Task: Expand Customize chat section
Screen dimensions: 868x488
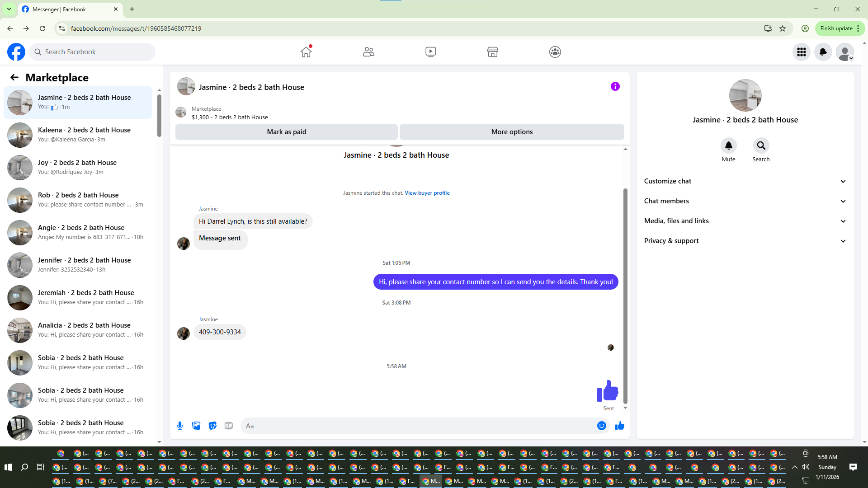Action: tap(745, 181)
